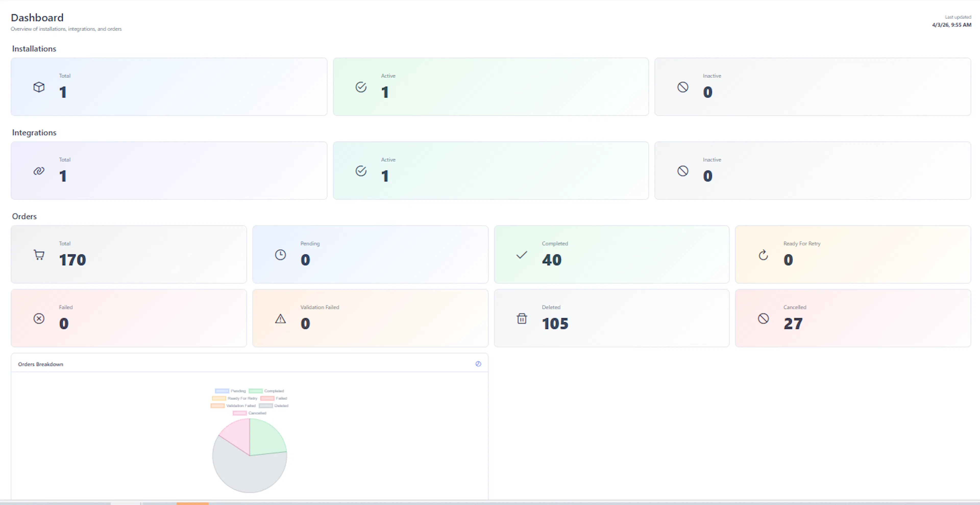Click the 'Completed' card label
Screen dimensions: 980x505
(555, 244)
